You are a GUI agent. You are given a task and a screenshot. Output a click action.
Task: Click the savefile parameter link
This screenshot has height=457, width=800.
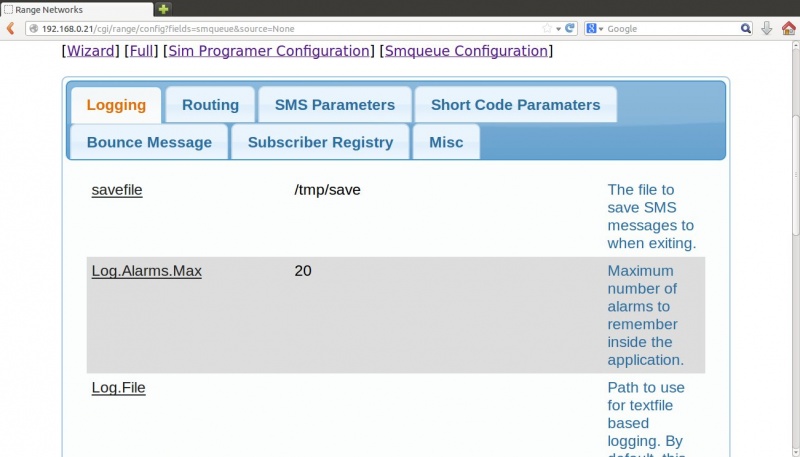[117, 190]
